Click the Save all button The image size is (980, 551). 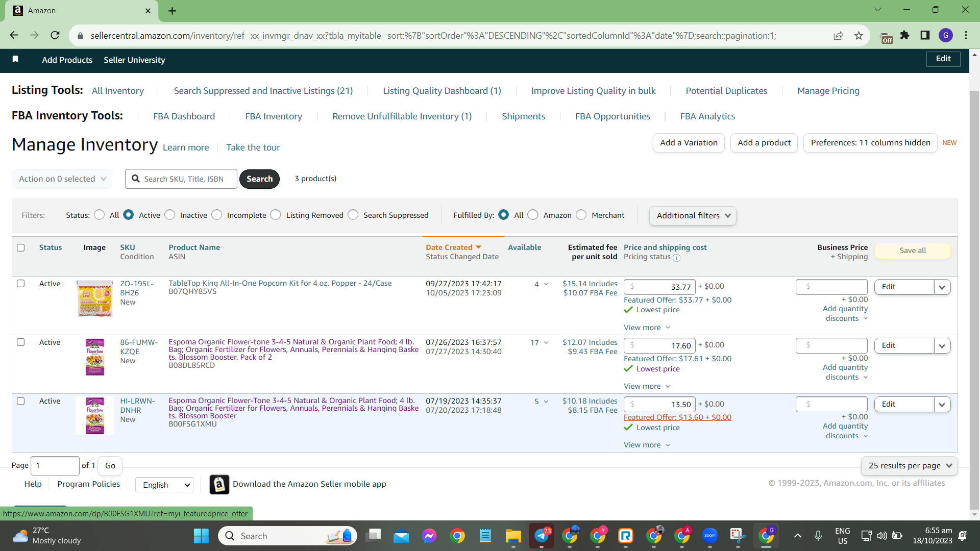click(x=913, y=251)
